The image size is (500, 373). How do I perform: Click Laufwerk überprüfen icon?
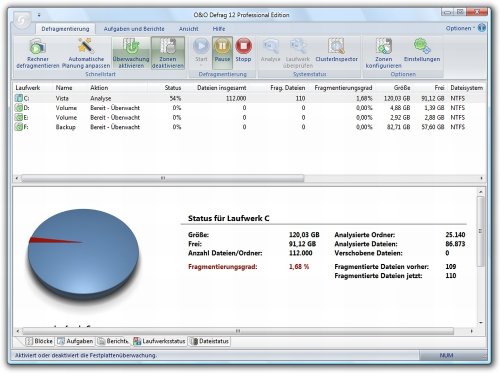[298, 47]
